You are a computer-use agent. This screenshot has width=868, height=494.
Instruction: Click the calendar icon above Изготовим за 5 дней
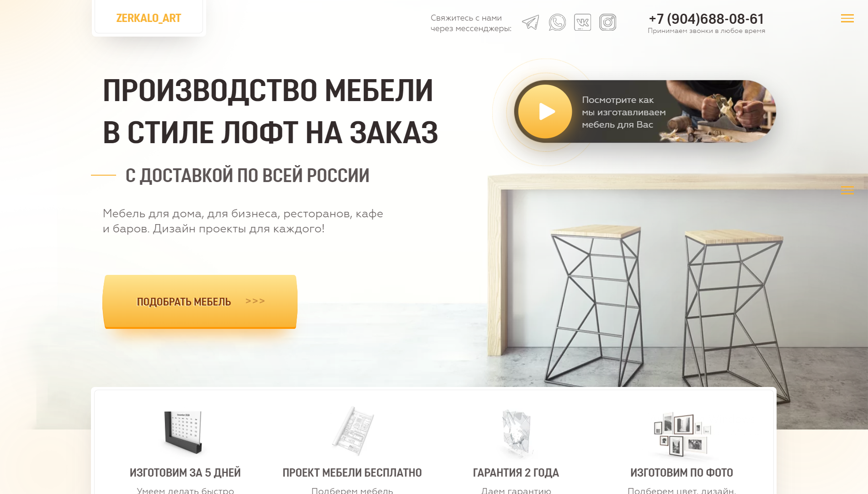[x=183, y=432]
